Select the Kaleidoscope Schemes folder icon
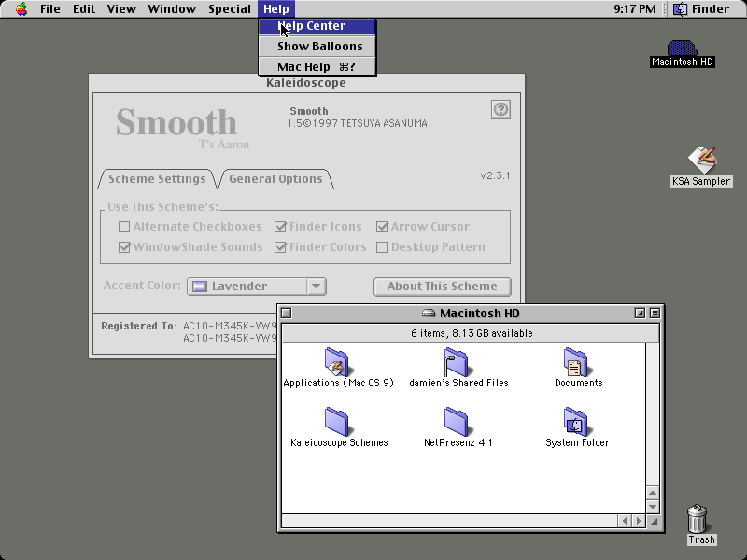 [337, 422]
